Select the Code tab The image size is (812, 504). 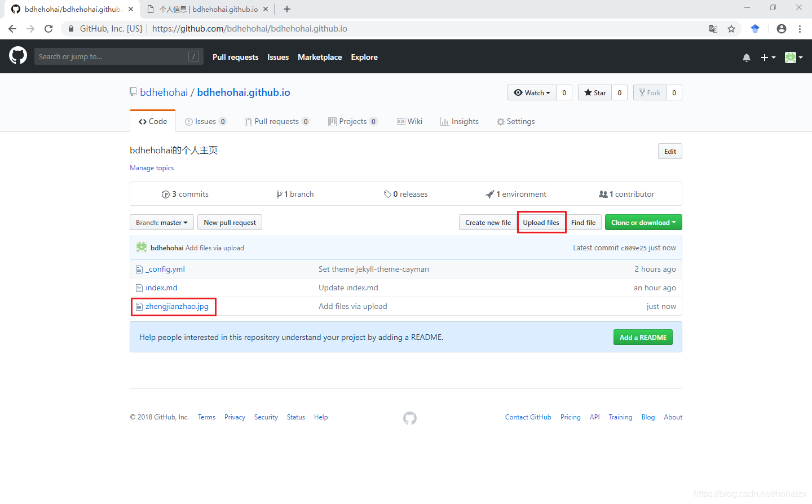(153, 121)
